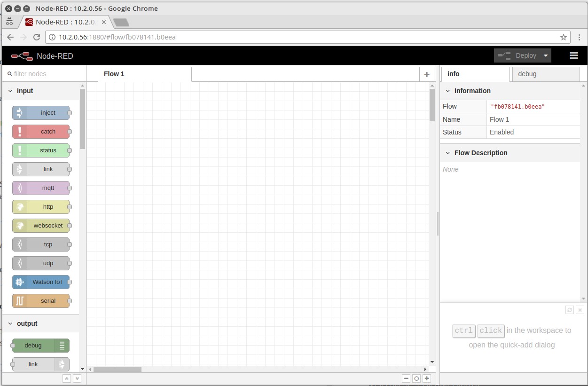588x386 pixels.
Task: Open a new browser tab
Action: [x=121, y=22]
